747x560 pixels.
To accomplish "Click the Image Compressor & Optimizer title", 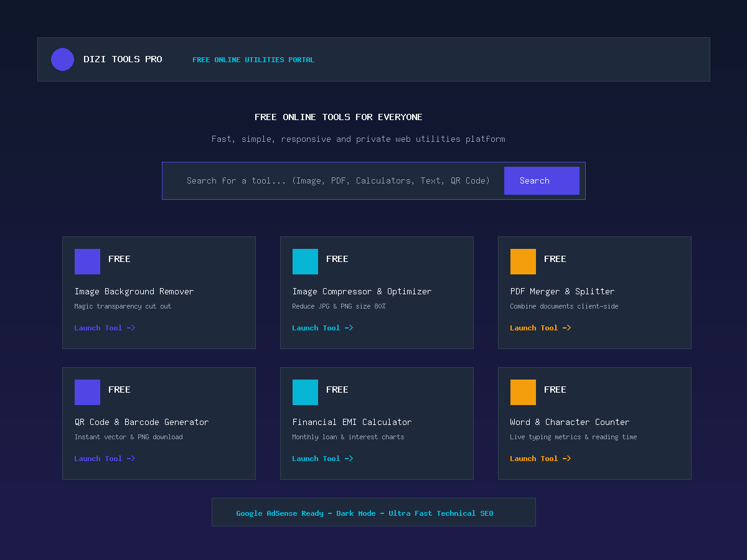I will pyautogui.click(x=362, y=291).
